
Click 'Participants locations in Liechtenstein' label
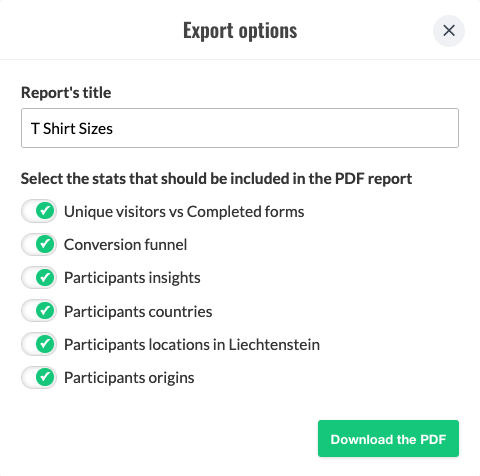[192, 345]
